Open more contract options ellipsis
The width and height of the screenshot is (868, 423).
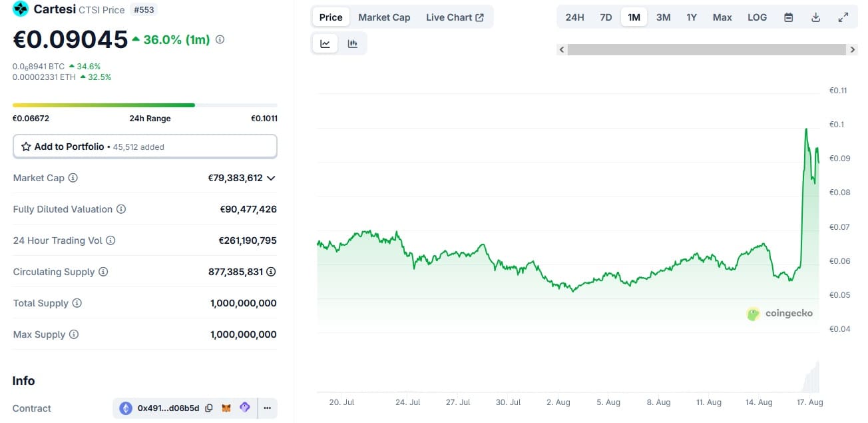[x=267, y=408]
